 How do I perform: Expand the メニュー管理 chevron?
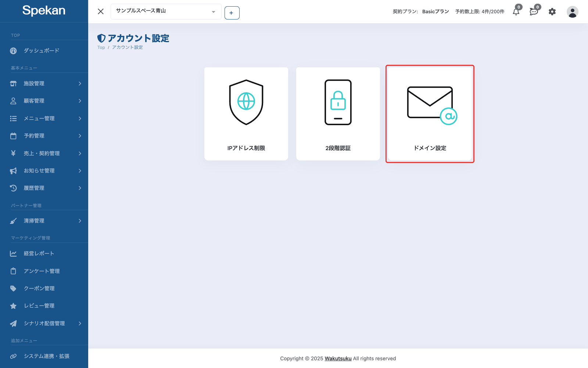coord(80,118)
